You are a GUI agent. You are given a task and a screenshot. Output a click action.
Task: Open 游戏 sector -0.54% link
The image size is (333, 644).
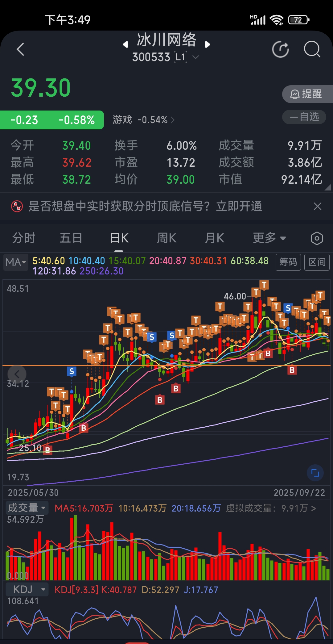coord(144,119)
